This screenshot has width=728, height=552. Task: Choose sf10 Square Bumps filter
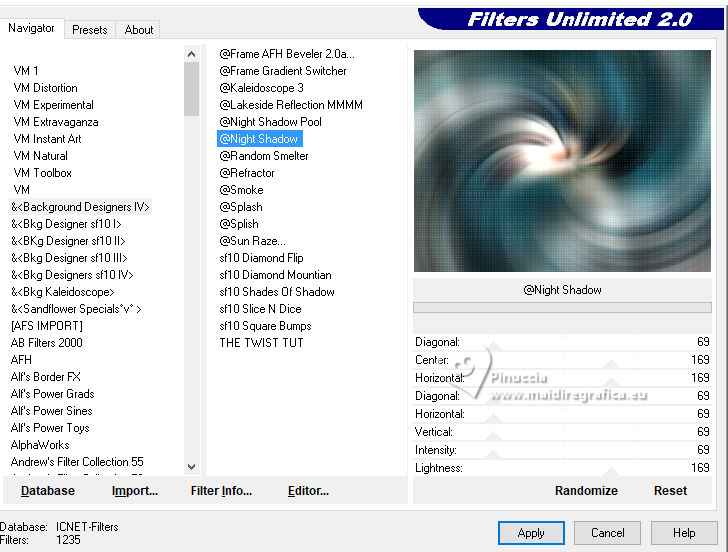tap(265, 326)
